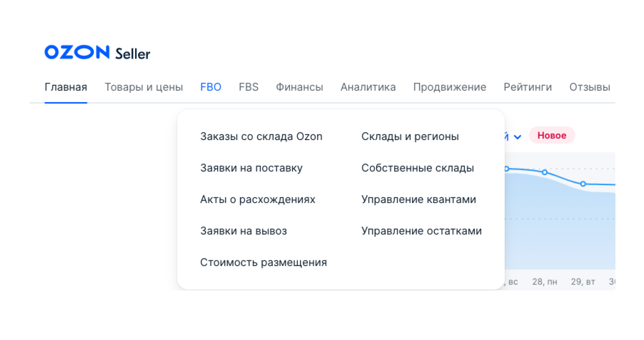Open the FBO menu tab
This screenshot has width=644, height=340.
(211, 87)
